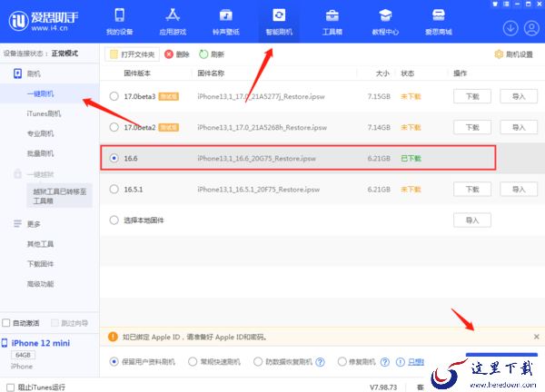Click the 64GB storage label
545x392 pixels.
[23, 355]
